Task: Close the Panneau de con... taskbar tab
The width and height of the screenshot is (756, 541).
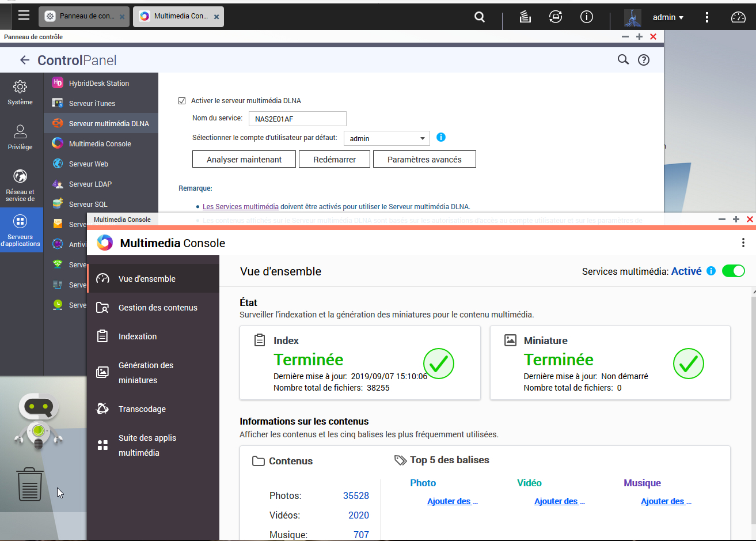Action: tap(122, 17)
